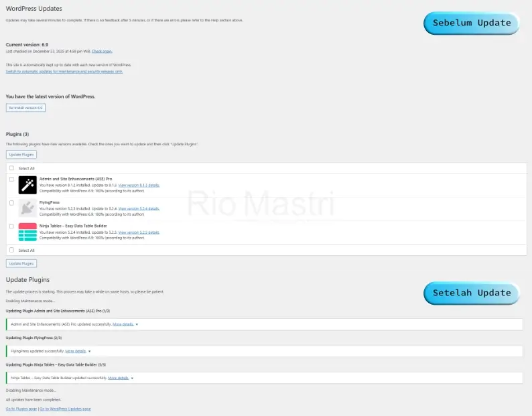Image resolution: width=532 pixels, height=416 pixels.
Task: Check the Ninja Tables plugin checkbox
Action: [11, 226]
